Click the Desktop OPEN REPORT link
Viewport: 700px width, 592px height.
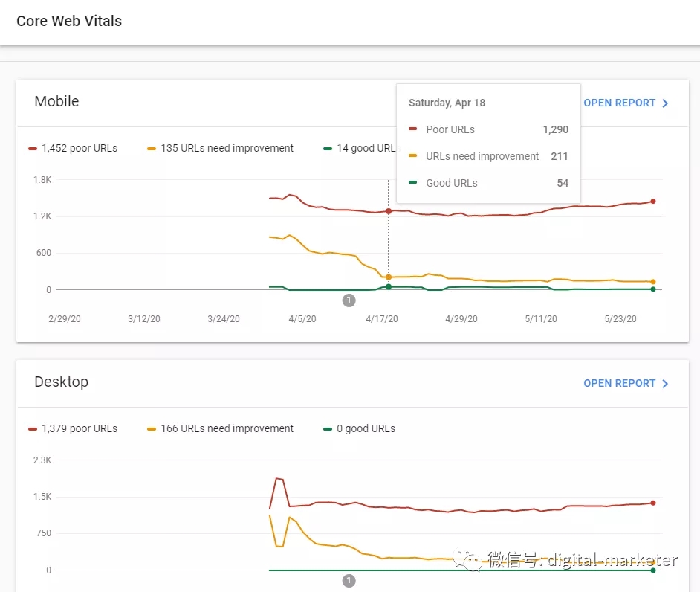click(x=619, y=383)
